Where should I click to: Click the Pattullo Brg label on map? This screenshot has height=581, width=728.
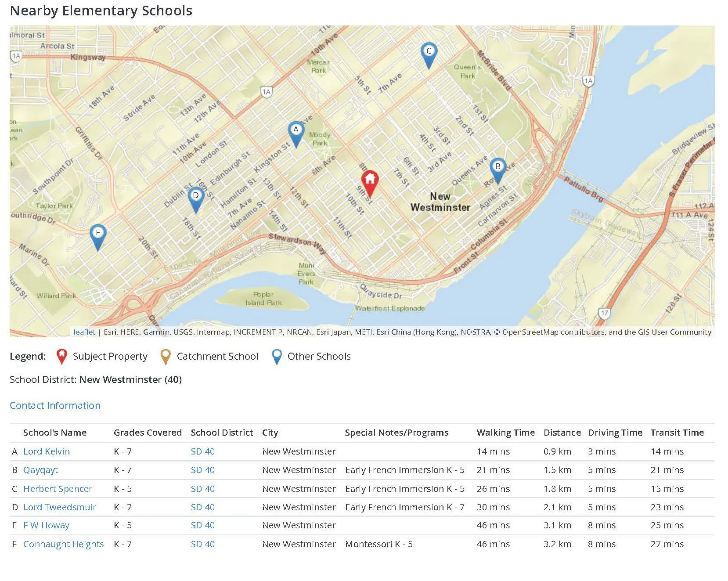click(584, 189)
